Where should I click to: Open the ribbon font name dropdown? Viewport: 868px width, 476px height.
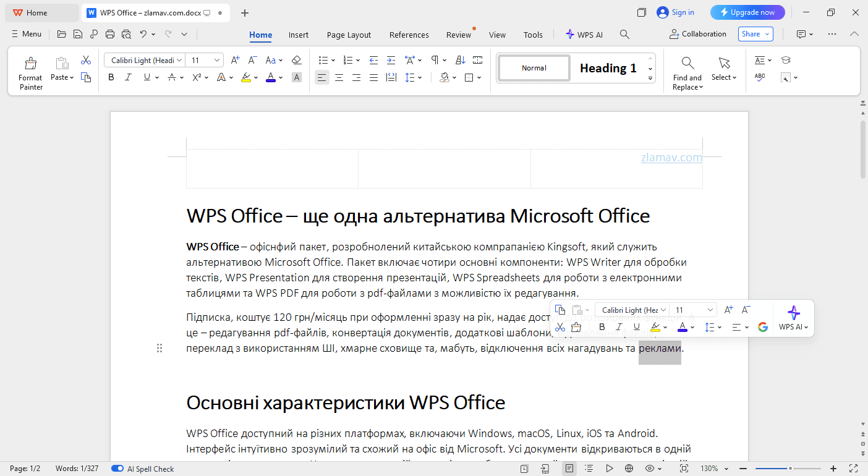click(179, 60)
